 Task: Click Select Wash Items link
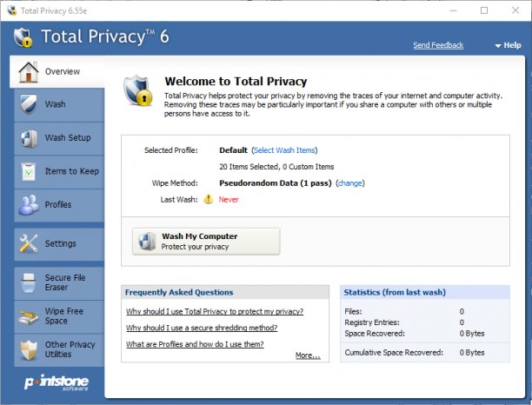pyautogui.click(x=284, y=150)
